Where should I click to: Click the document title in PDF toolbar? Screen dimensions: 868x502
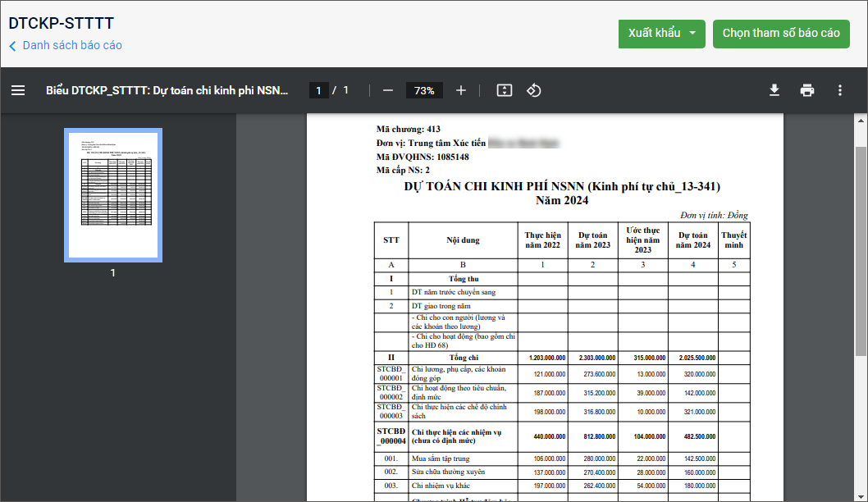pyautogui.click(x=167, y=90)
